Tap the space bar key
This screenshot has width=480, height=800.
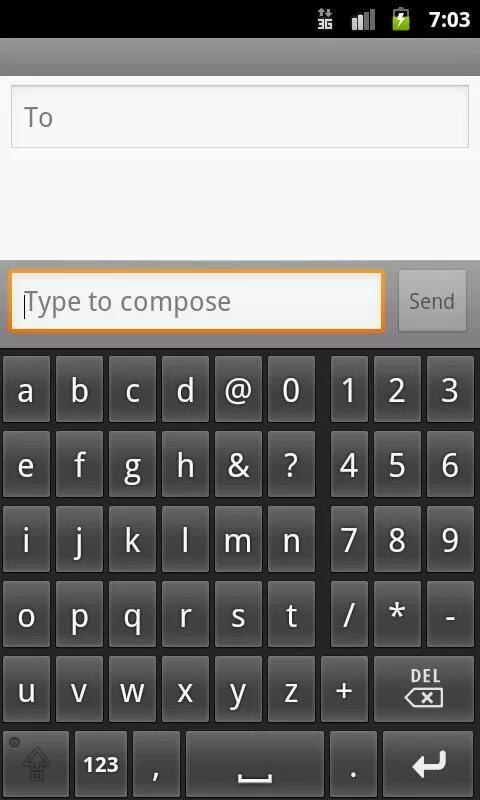coord(255,764)
